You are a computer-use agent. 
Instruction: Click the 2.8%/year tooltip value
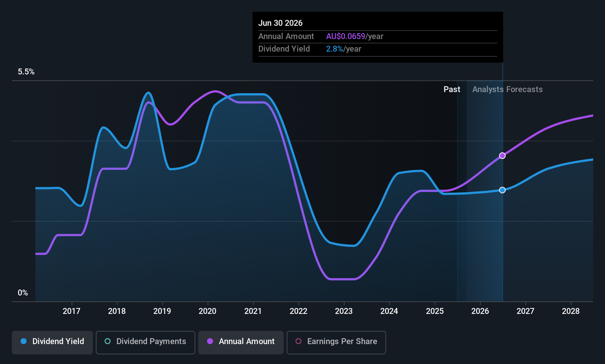pos(344,49)
